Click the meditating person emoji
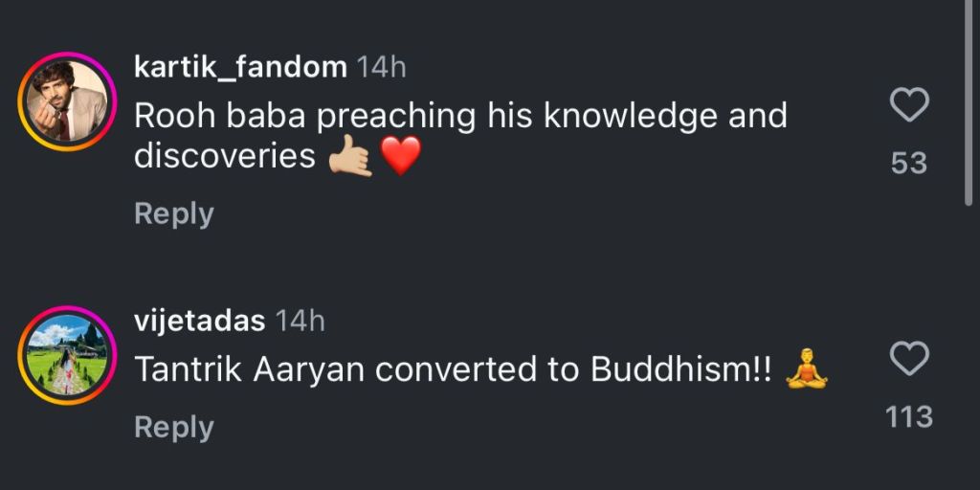 [x=806, y=370]
